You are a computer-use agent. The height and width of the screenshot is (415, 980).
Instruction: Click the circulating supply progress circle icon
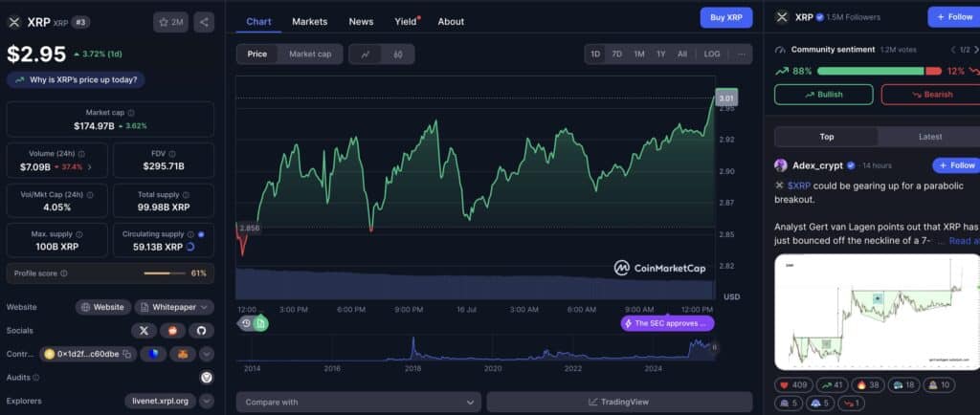(190, 247)
